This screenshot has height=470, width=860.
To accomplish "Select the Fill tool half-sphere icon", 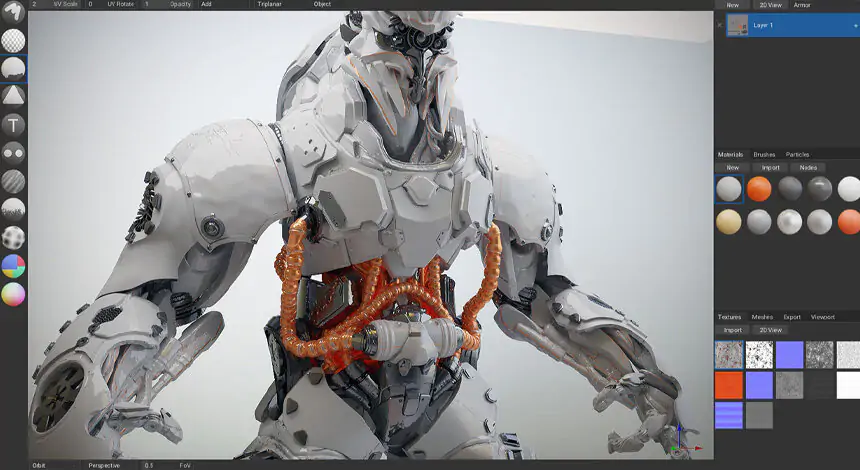I will pos(14,68).
